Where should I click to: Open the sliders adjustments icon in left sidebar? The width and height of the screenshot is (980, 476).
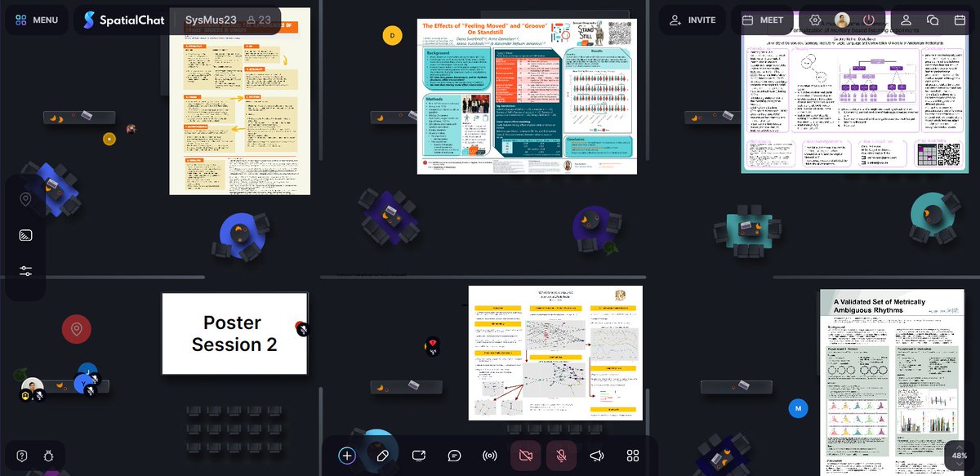point(25,271)
